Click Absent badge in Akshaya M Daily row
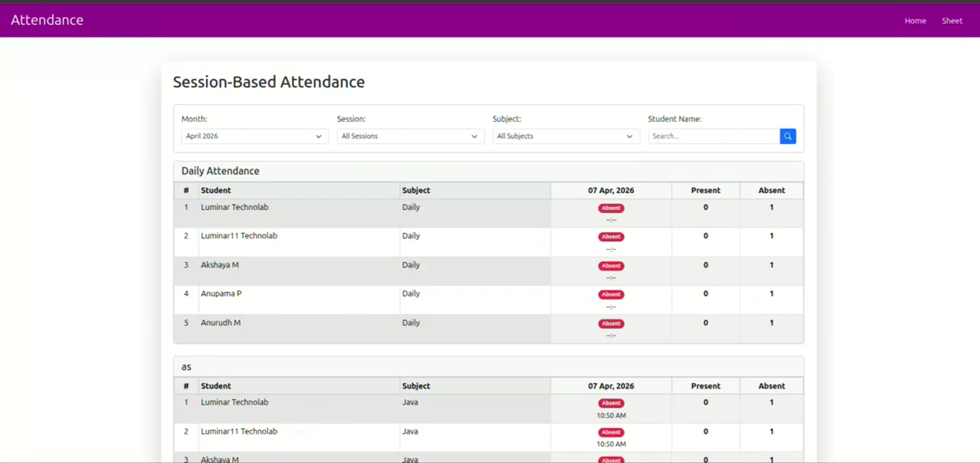980x463 pixels. coord(611,266)
